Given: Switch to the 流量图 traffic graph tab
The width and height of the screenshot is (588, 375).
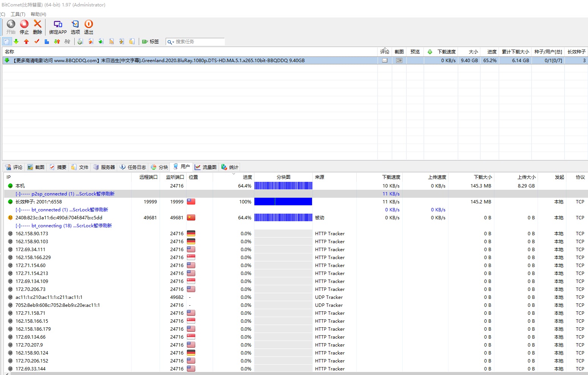Looking at the screenshot, I should [205, 167].
